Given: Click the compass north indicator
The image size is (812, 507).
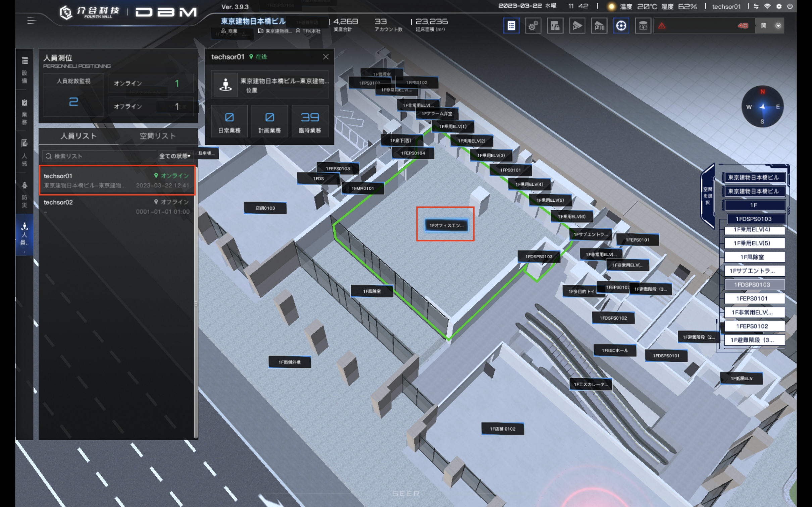Looking at the screenshot, I should point(762,92).
